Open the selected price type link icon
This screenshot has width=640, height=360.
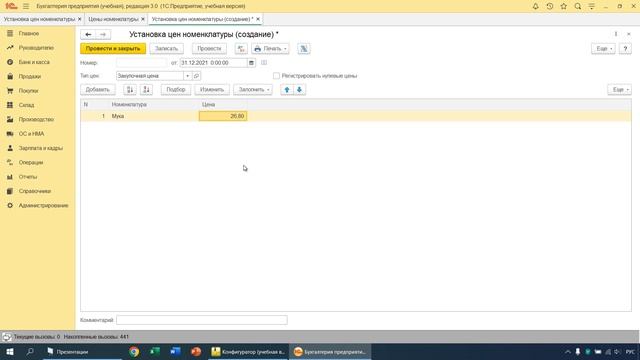click(x=196, y=76)
